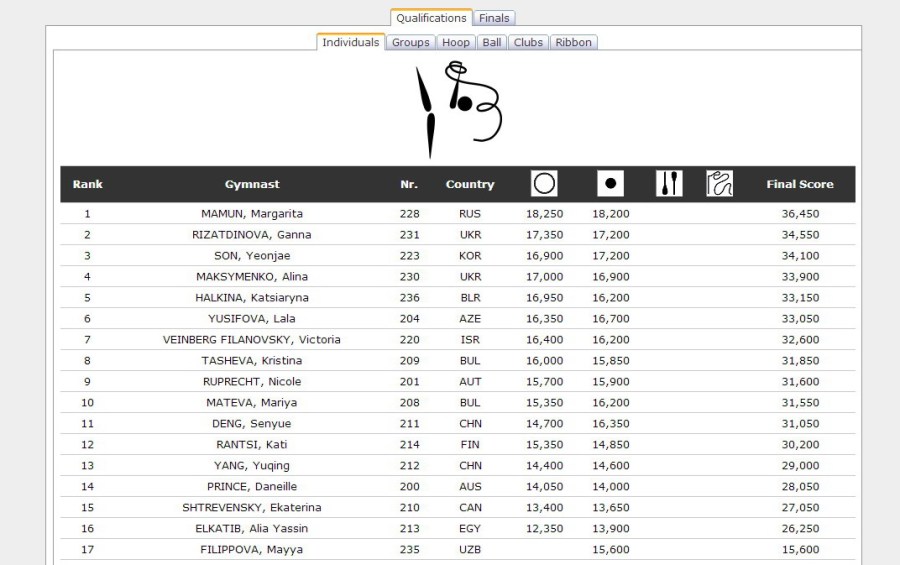Select the Individuals tab

point(350,42)
